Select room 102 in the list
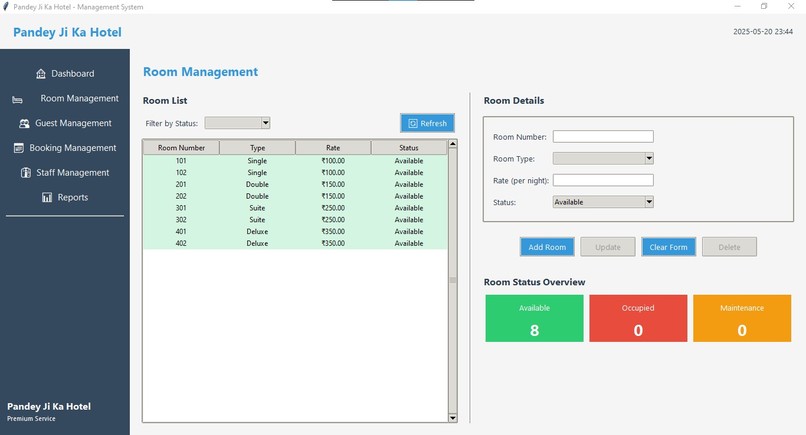806x435 pixels. tap(295, 173)
